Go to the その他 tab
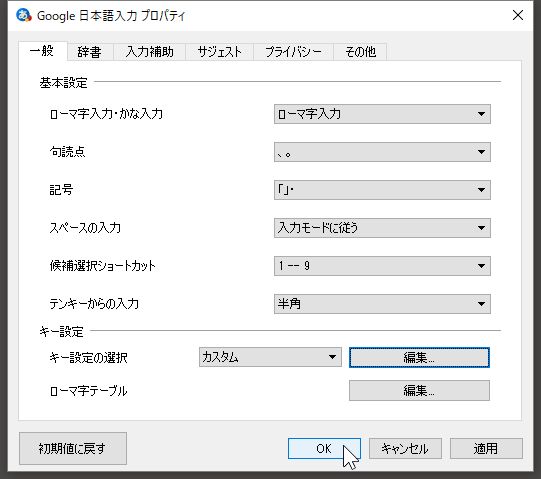541x479 pixels. point(360,52)
